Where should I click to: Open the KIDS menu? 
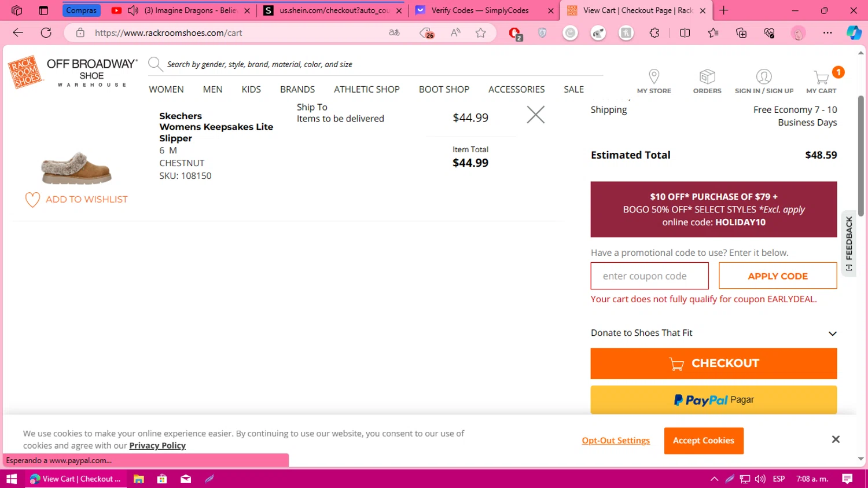251,89
